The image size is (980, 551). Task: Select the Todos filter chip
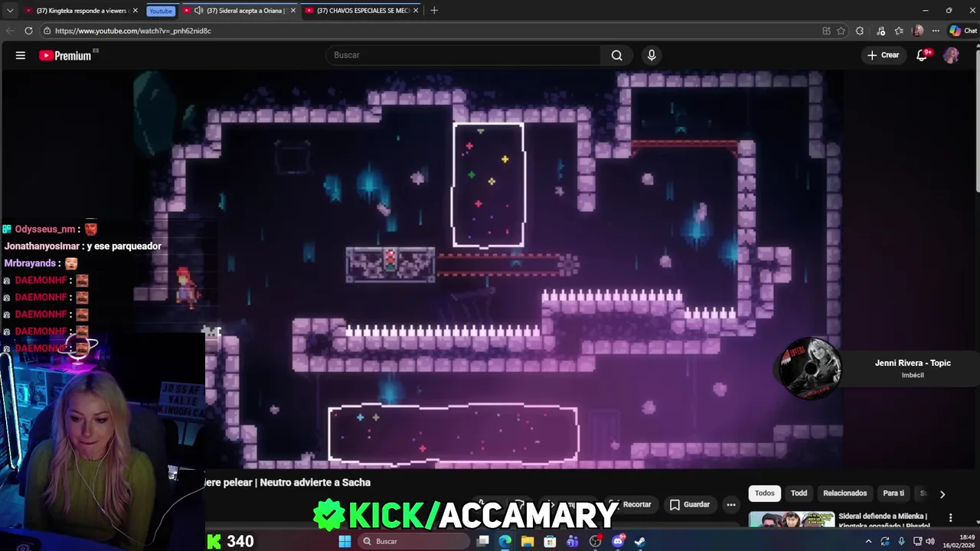coord(765,494)
